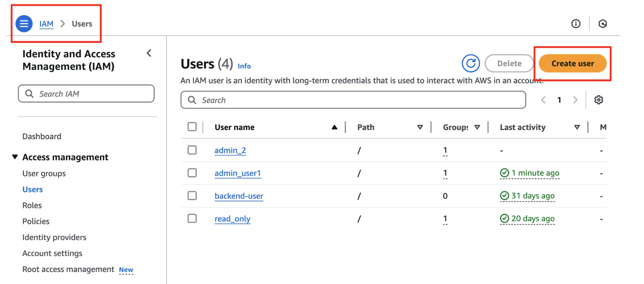Sort the Last activity column arrow
The width and height of the screenshot is (644, 284).
pyautogui.click(x=577, y=127)
